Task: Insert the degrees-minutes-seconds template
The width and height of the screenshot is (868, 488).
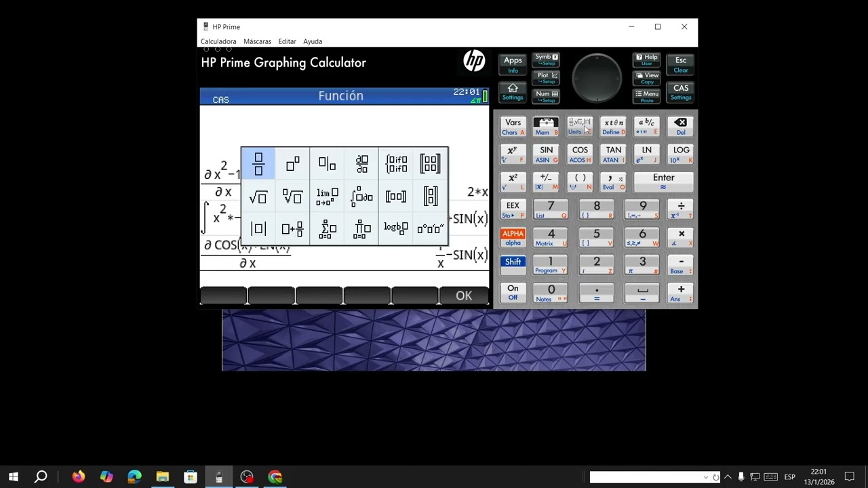Action: click(431, 228)
